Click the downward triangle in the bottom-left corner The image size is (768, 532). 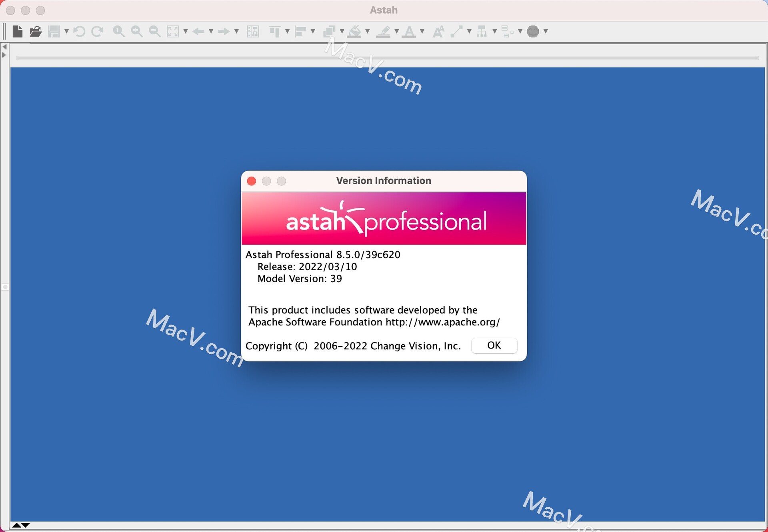pyautogui.click(x=26, y=525)
